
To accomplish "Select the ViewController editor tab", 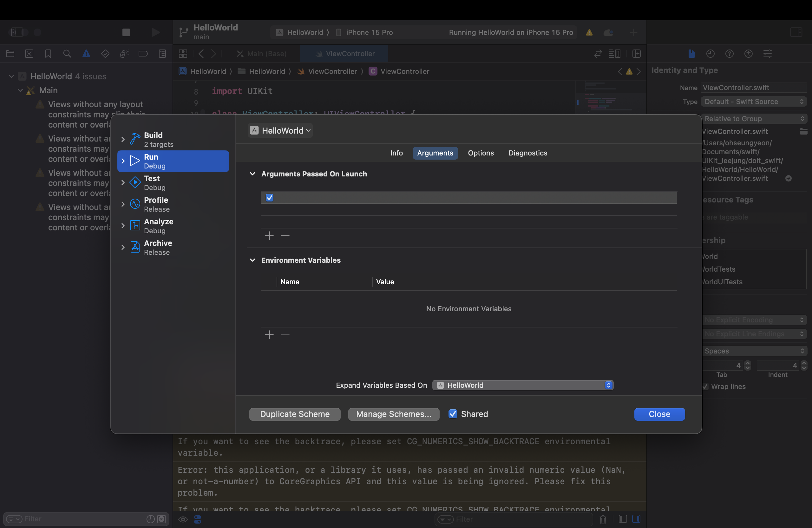I will pyautogui.click(x=344, y=54).
